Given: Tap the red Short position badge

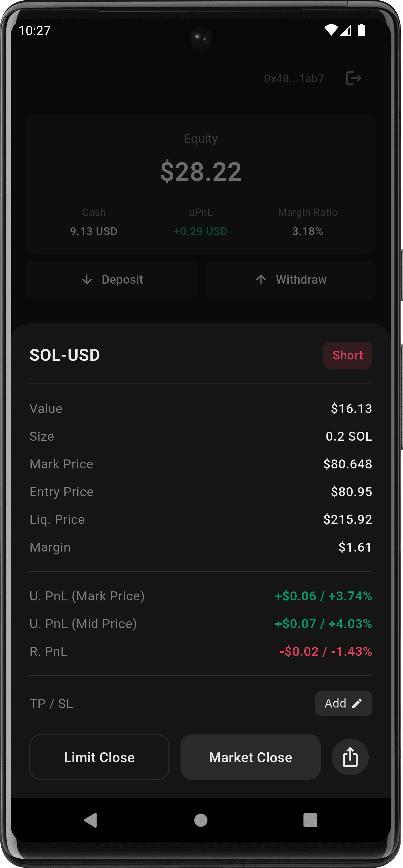Looking at the screenshot, I should (347, 355).
